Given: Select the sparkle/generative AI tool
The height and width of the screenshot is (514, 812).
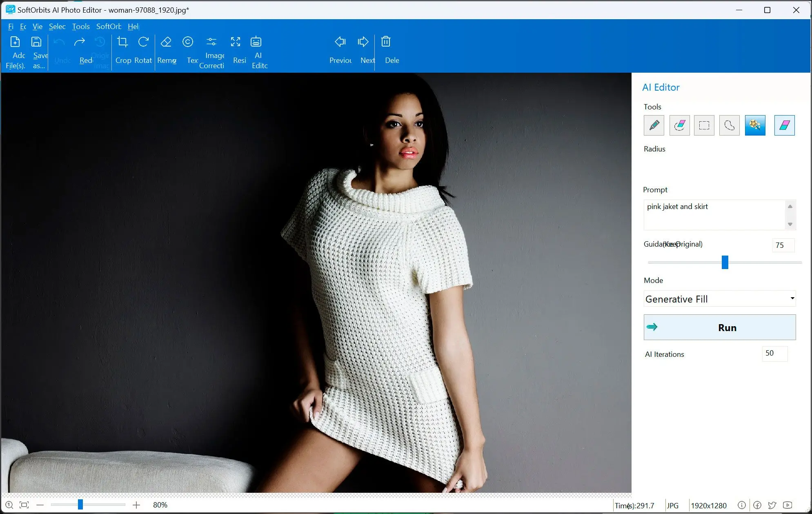Looking at the screenshot, I should 756,125.
